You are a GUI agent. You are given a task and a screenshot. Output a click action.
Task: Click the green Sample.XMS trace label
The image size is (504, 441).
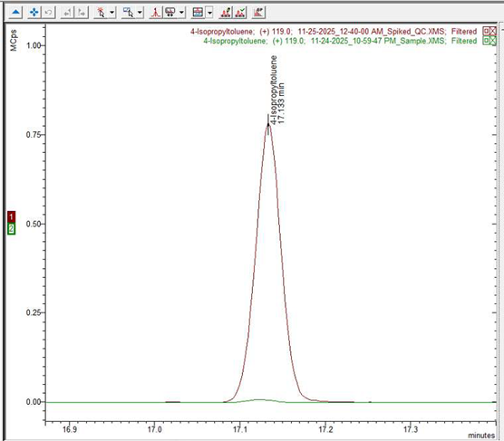point(340,41)
